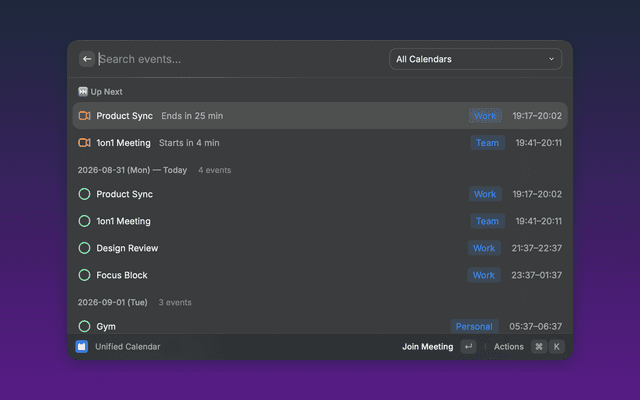Click the K key icon in footer

coord(556,347)
